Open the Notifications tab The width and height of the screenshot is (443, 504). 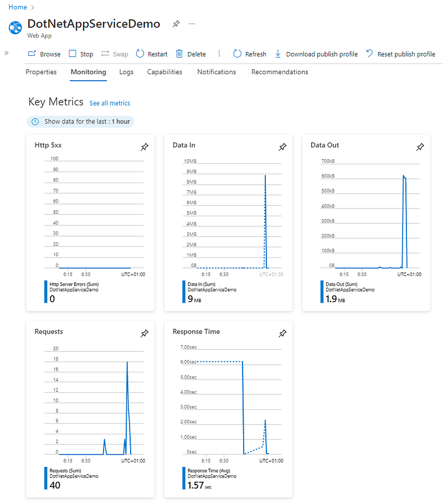click(x=217, y=72)
